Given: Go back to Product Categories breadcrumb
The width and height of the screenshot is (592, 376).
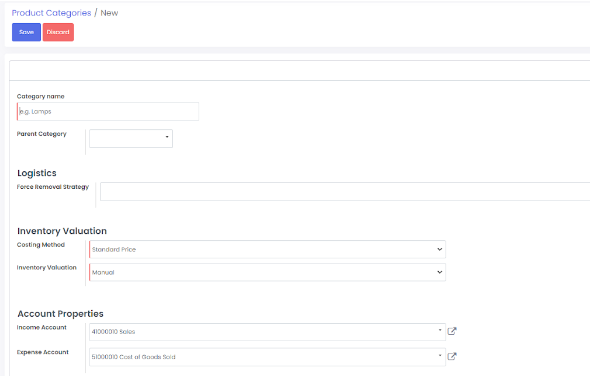Looking at the screenshot, I should click(51, 13).
